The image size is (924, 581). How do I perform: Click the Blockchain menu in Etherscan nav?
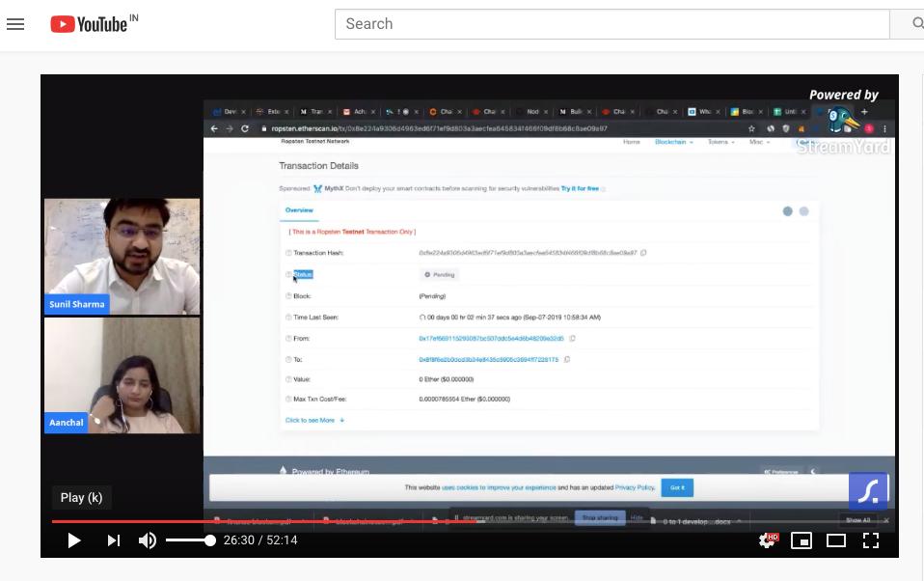(673, 142)
